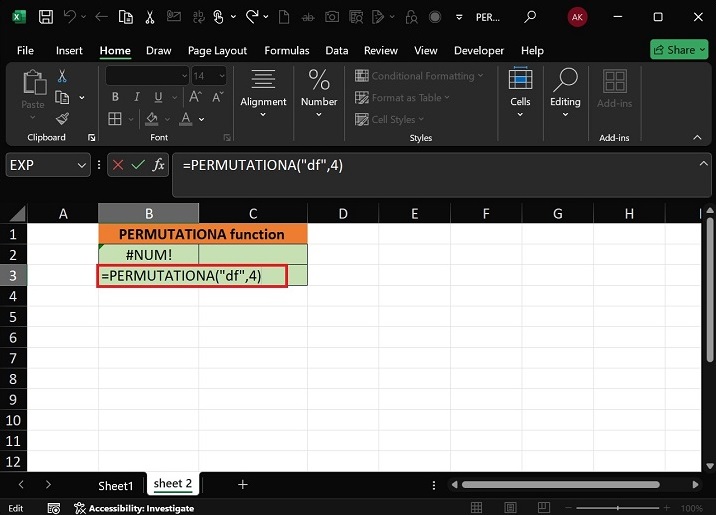Open the undo history dropdown

[83, 17]
